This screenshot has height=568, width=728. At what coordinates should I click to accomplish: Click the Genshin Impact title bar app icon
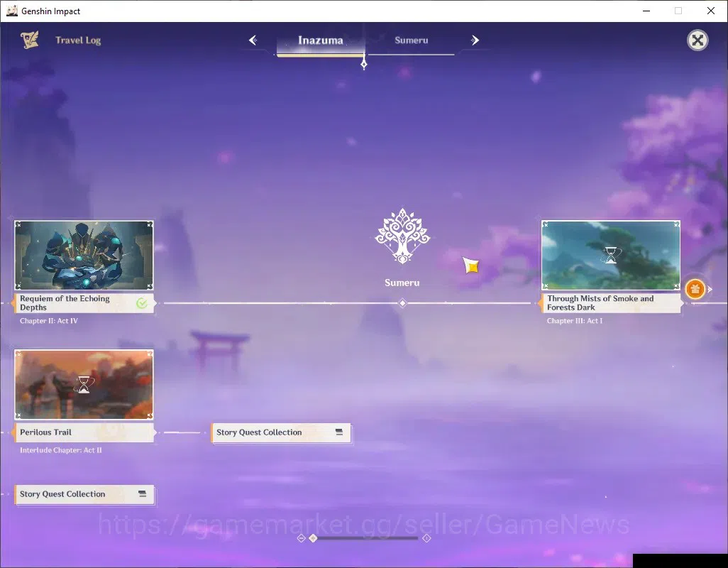tap(11, 11)
